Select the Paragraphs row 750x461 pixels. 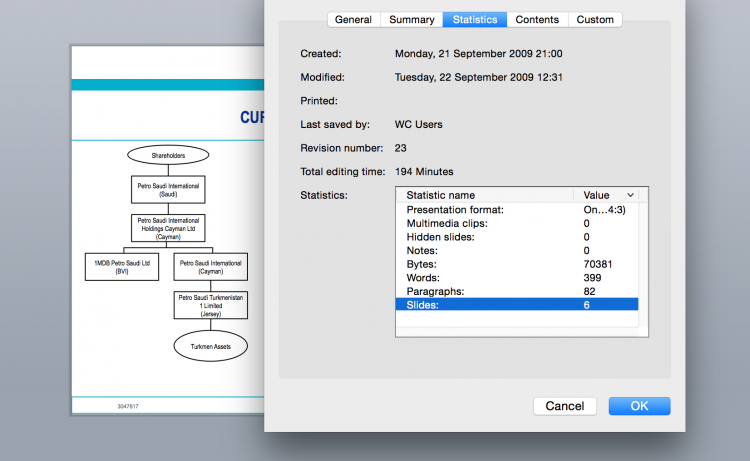pyautogui.click(x=517, y=291)
